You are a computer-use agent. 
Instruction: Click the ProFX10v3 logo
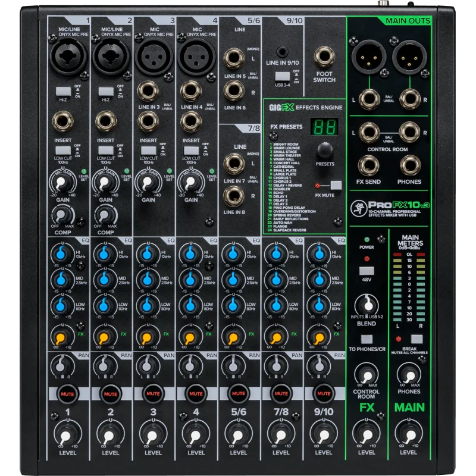click(x=390, y=208)
